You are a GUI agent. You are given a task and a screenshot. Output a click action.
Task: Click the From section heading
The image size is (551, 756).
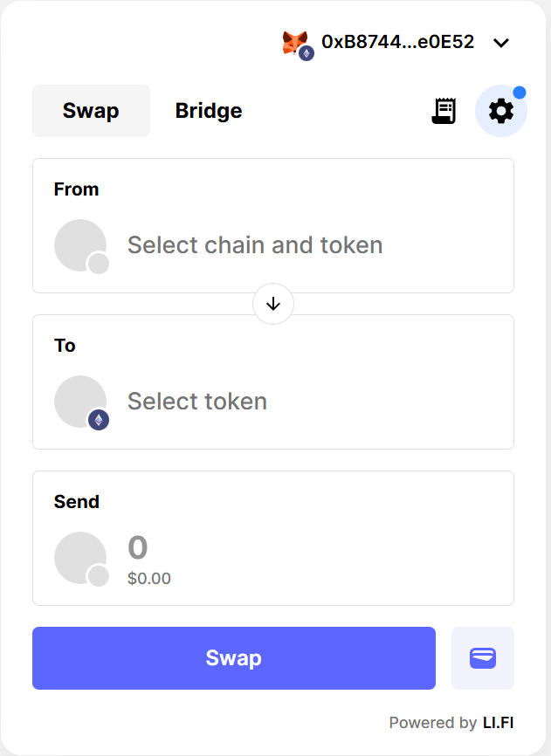pos(76,189)
